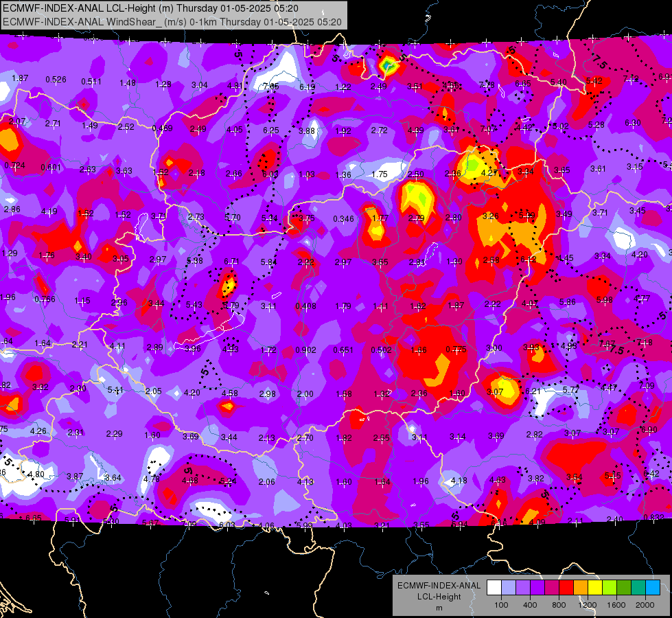The width and height of the screenshot is (672, 618).
Task: Click the yellow legend color swatch
Action: click(x=595, y=587)
